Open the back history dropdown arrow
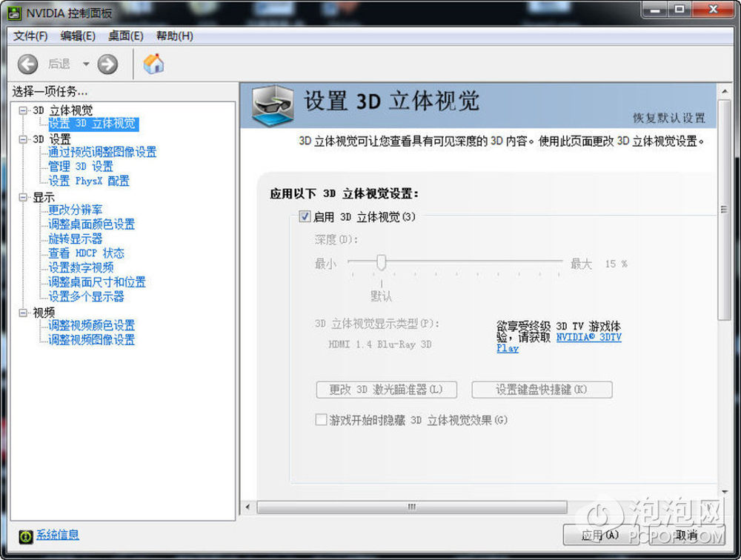This screenshot has width=741, height=560. click(86, 64)
